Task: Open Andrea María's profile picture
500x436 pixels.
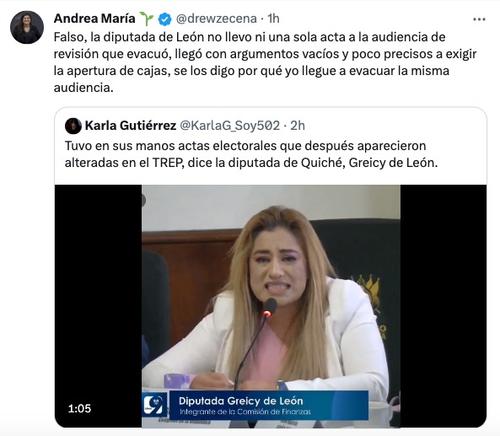Action: click(27, 27)
